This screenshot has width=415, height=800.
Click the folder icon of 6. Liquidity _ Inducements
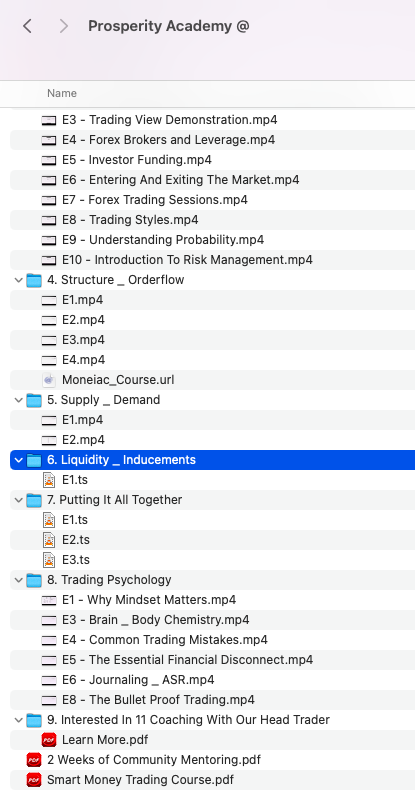pos(34,460)
